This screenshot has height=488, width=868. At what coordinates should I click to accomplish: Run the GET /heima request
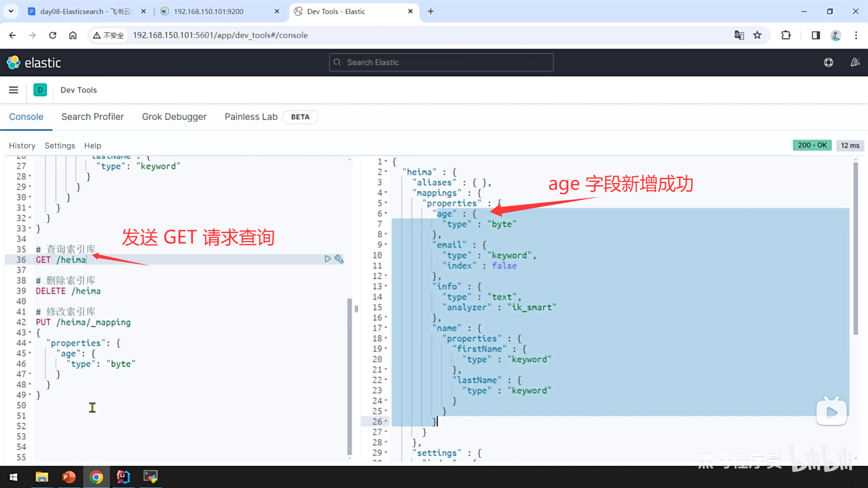pos(327,259)
